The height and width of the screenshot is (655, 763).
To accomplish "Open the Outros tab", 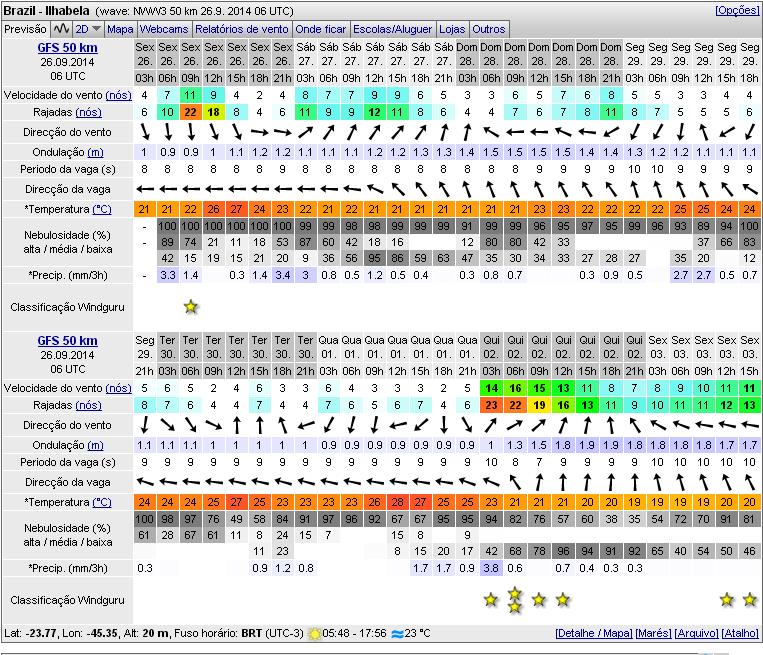I will tap(489, 29).
